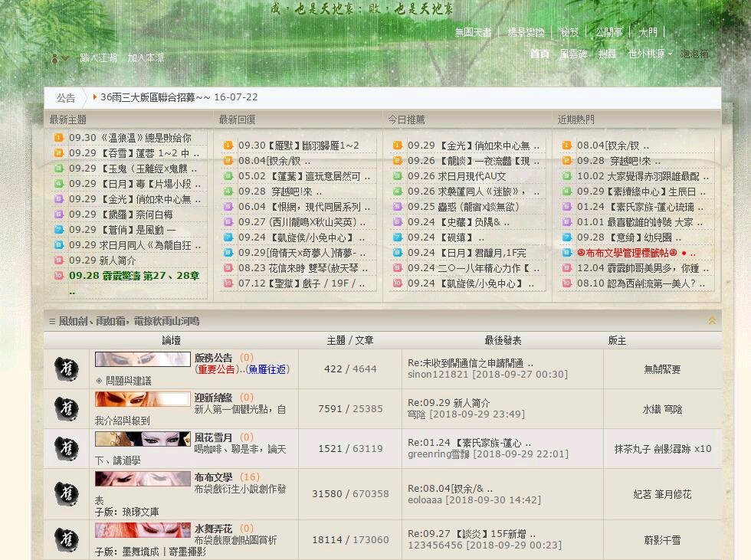Expand the 世外桃源 dropdown menu
The height and width of the screenshot is (560, 751).
click(x=650, y=54)
